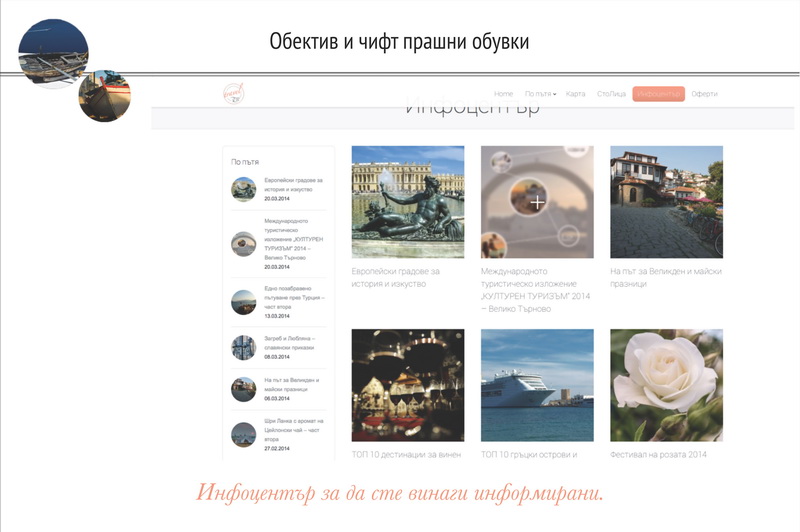Open round thumbnail for Европейски градове sidebar item

243,189
